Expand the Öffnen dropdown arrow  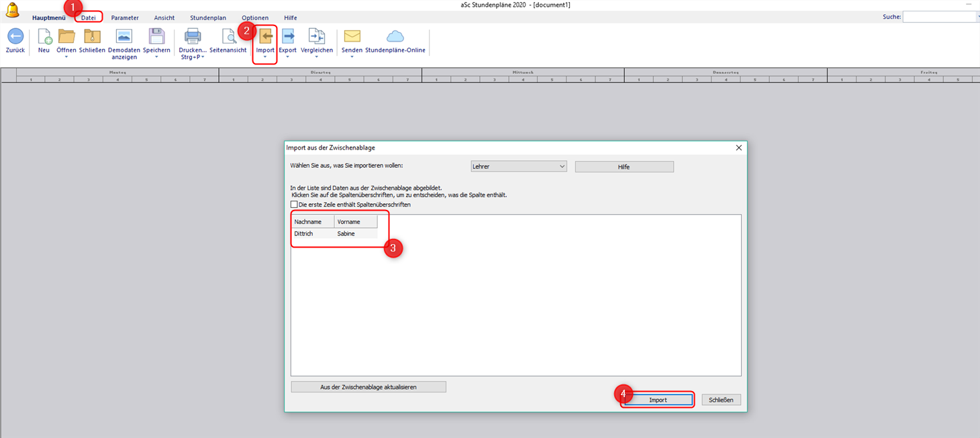(66, 57)
